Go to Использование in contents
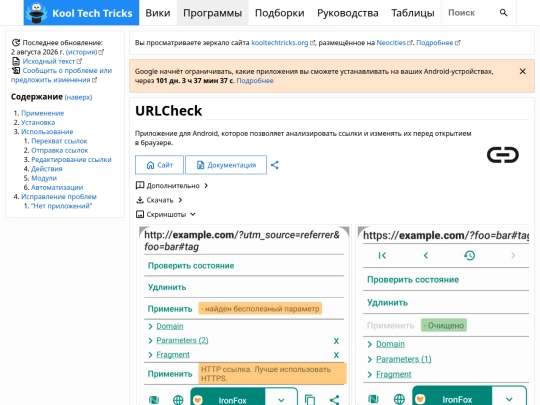Viewport: 540px width, 405px height. pos(47,132)
